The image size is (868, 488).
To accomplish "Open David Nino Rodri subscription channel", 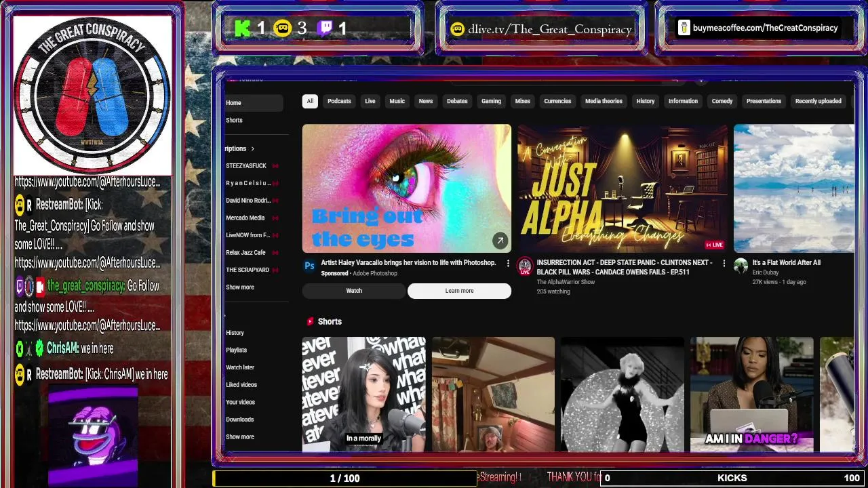I will [x=248, y=201].
